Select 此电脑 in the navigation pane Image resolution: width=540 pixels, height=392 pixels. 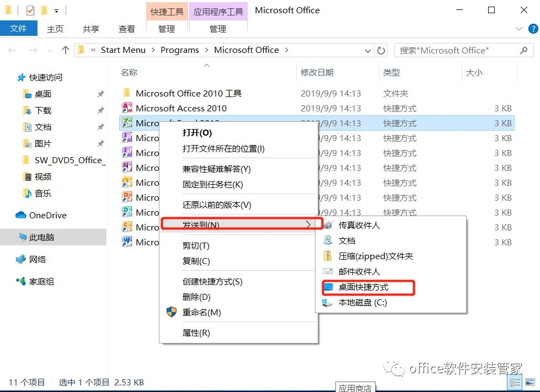tap(53, 237)
